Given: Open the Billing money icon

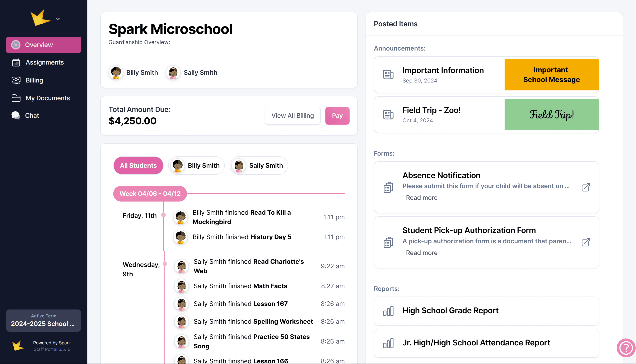Looking at the screenshot, I should (x=16, y=80).
